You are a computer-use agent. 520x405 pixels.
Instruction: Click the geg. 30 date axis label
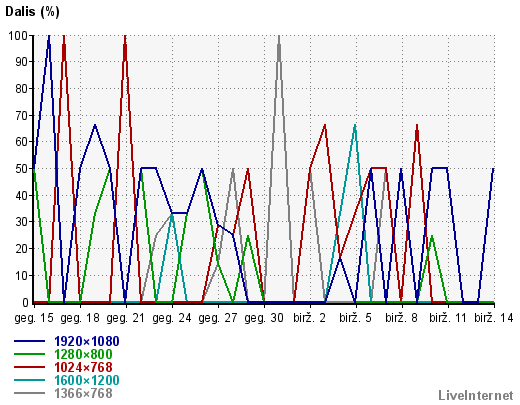[x=264, y=318]
